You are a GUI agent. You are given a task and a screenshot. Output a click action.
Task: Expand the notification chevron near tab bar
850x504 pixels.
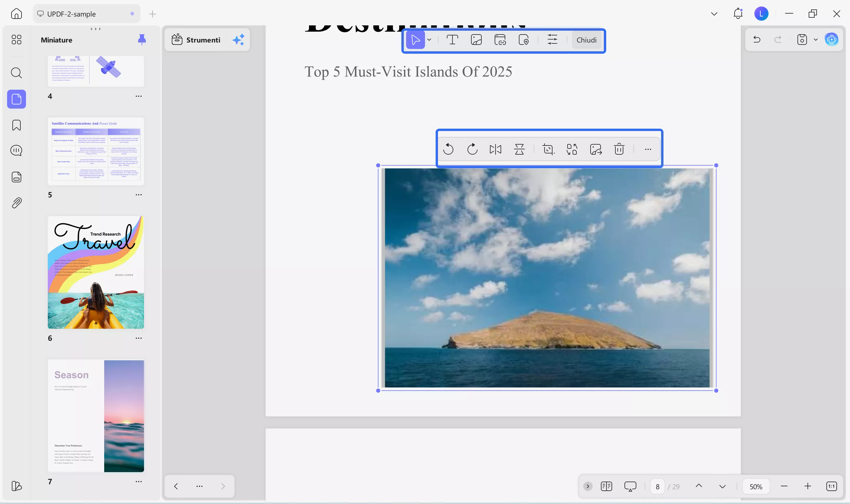(714, 14)
